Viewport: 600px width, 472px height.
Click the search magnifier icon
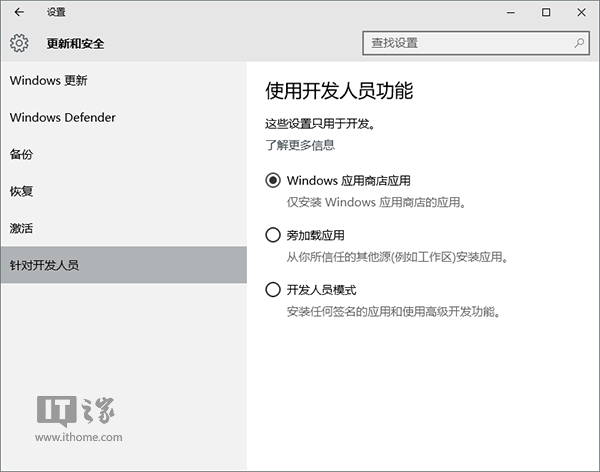579,43
